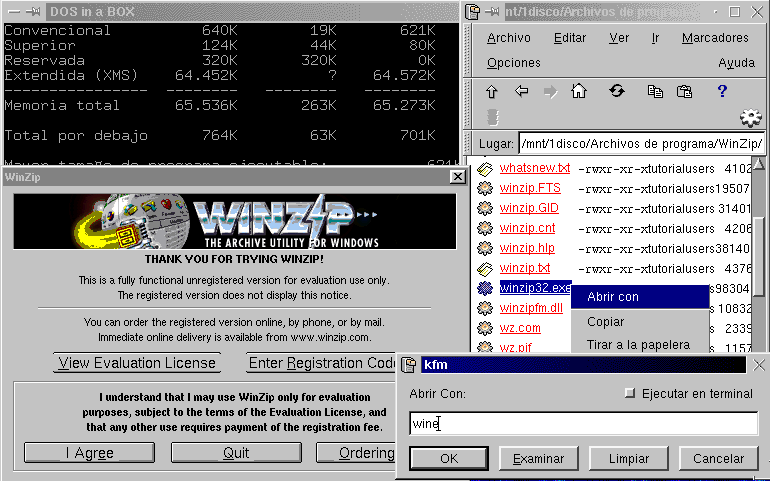Click the sticky pin icon in kfm title bar
The width and height of the screenshot is (770, 481).
[x=493, y=12]
